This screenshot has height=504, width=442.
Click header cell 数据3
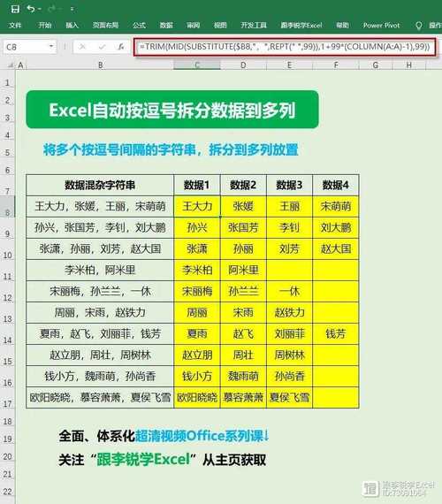tap(289, 185)
